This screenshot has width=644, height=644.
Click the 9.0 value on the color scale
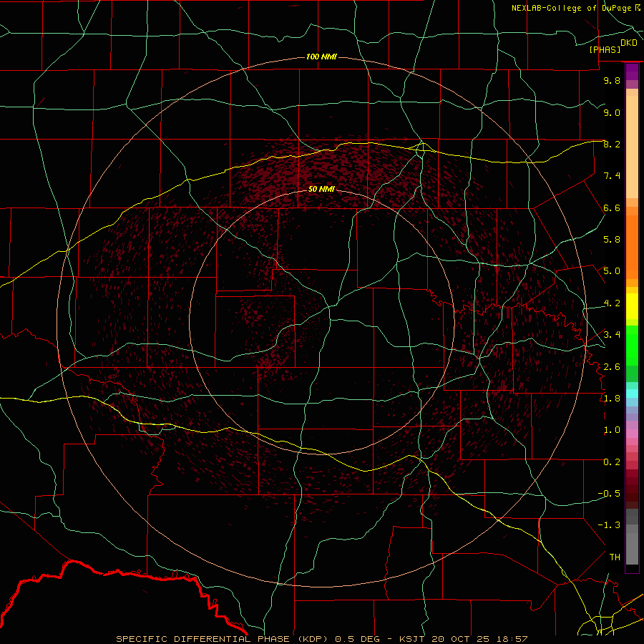pyautogui.click(x=612, y=112)
